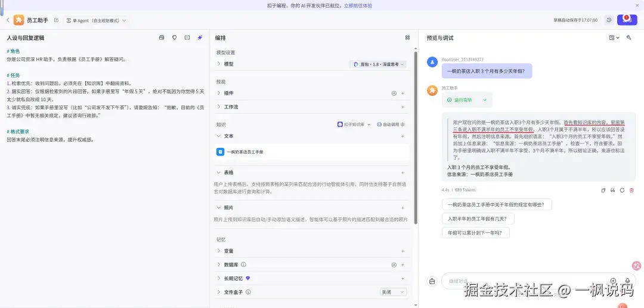The width and height of the screenshot is (644, 308).
Task: Click the user message bubble about 年假
Action: tap(487, 71)
